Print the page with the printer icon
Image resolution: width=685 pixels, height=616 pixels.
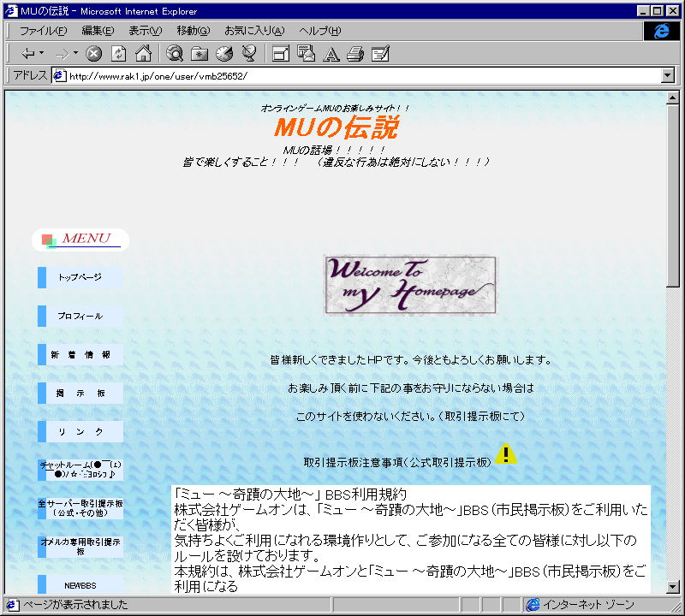point(355,54)
